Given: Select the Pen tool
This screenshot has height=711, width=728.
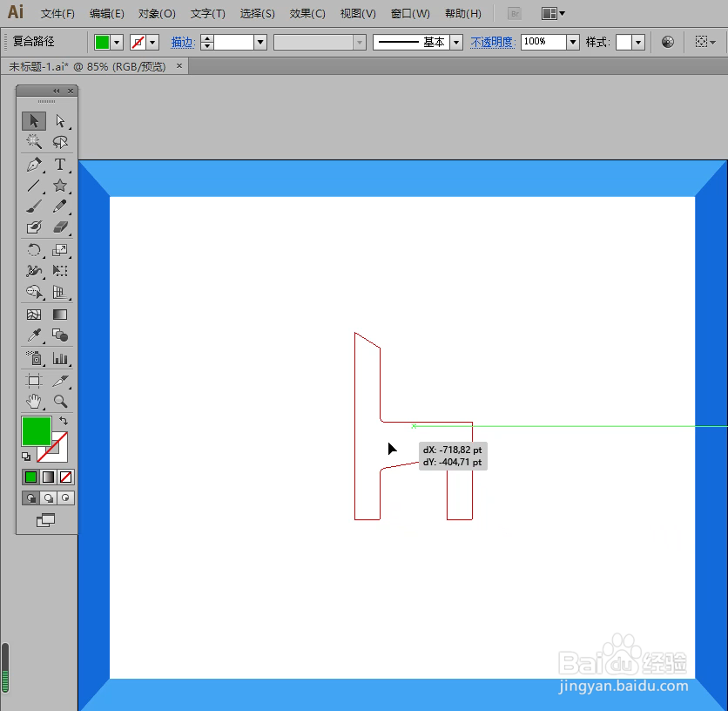Looking at the screenshot, I should [34, 165].
